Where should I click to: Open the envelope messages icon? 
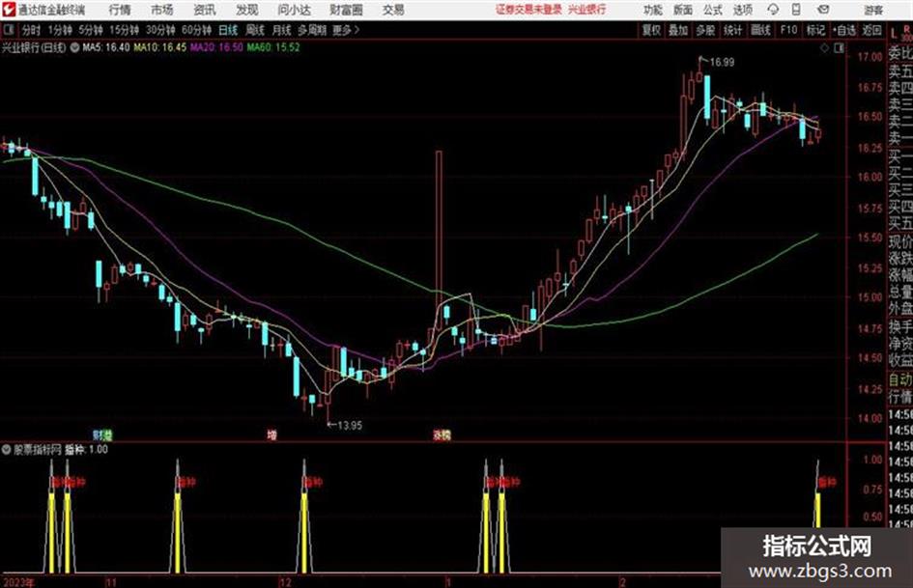click(x=823, y=10)
